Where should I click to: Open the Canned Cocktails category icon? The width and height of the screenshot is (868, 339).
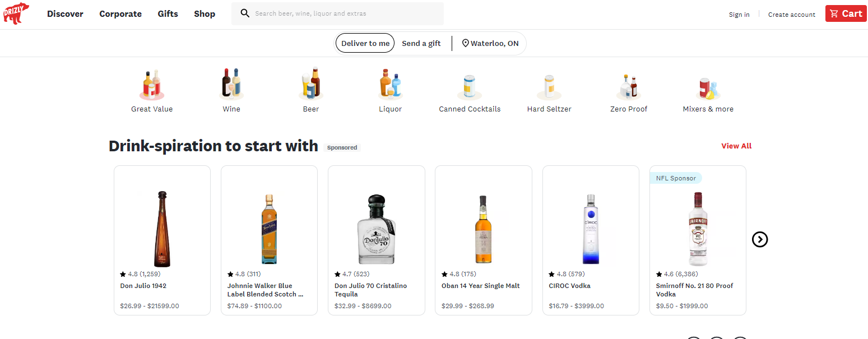[x=470, y=87]
